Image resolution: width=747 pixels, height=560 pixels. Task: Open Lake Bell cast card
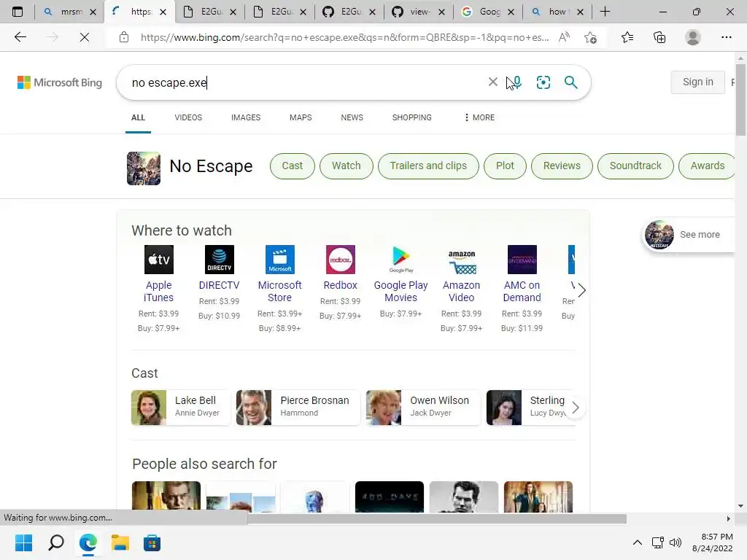(181, 407)
